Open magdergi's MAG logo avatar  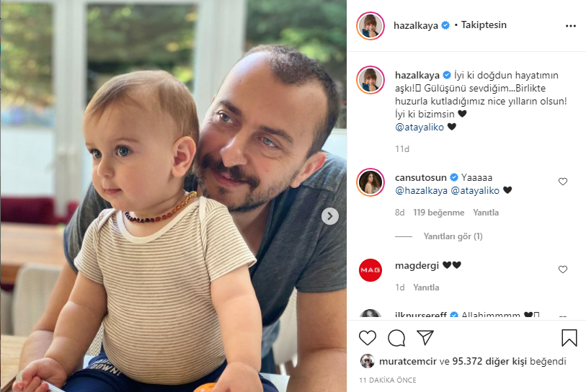pyautogui.click(x=370, y=269)
